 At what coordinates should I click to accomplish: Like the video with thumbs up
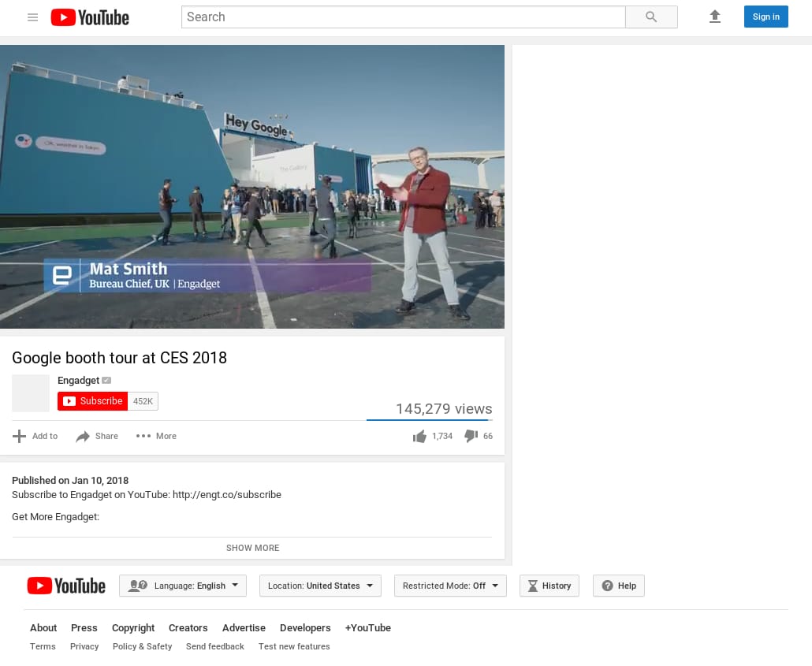tap(433, 436)
